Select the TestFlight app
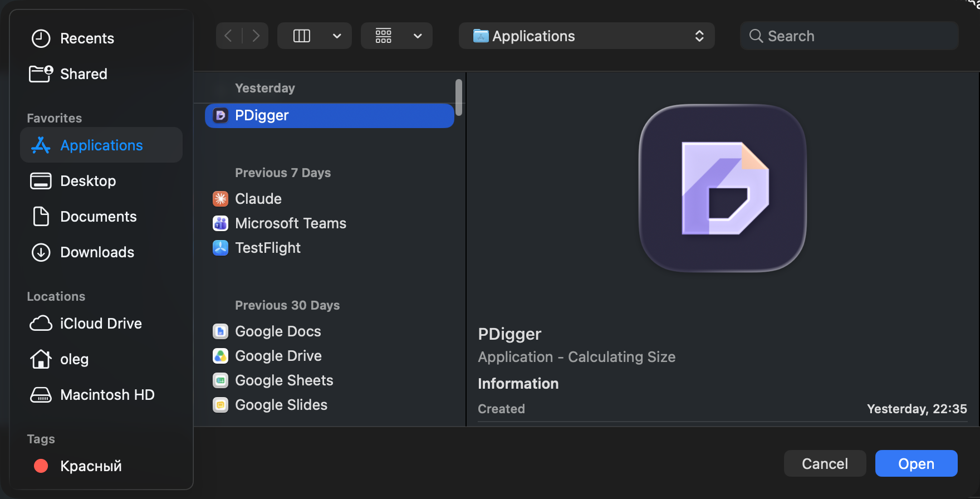This screenshot has width=980, height=499. click(330, 248)
